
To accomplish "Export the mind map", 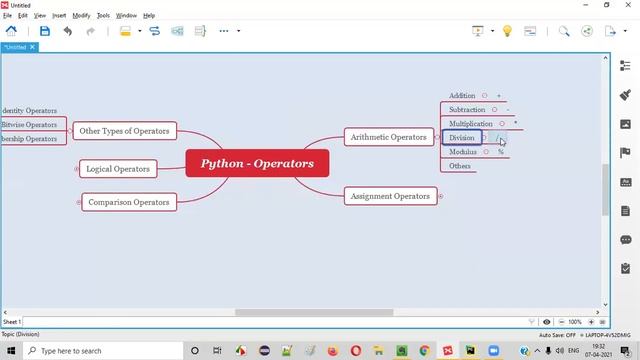I will (610, 31).
